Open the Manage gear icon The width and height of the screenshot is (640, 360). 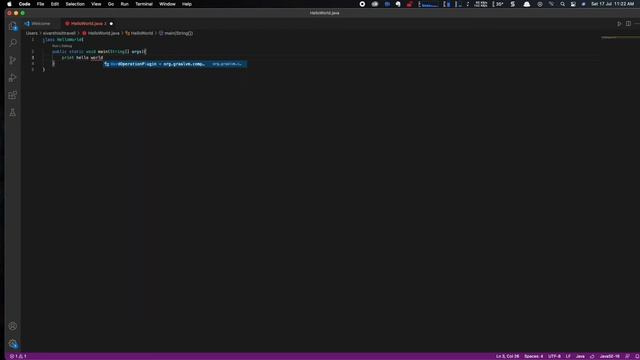pyautogui.click(x=13, y=344)
